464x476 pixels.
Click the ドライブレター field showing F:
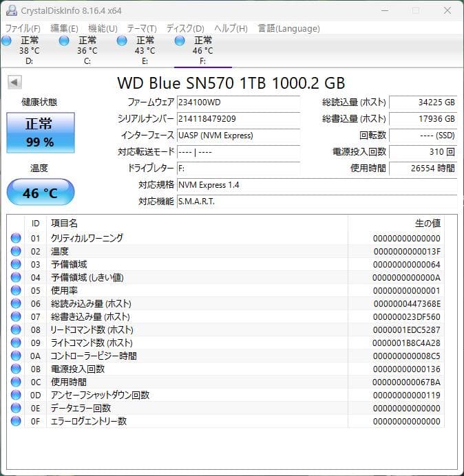coord(238,168)
